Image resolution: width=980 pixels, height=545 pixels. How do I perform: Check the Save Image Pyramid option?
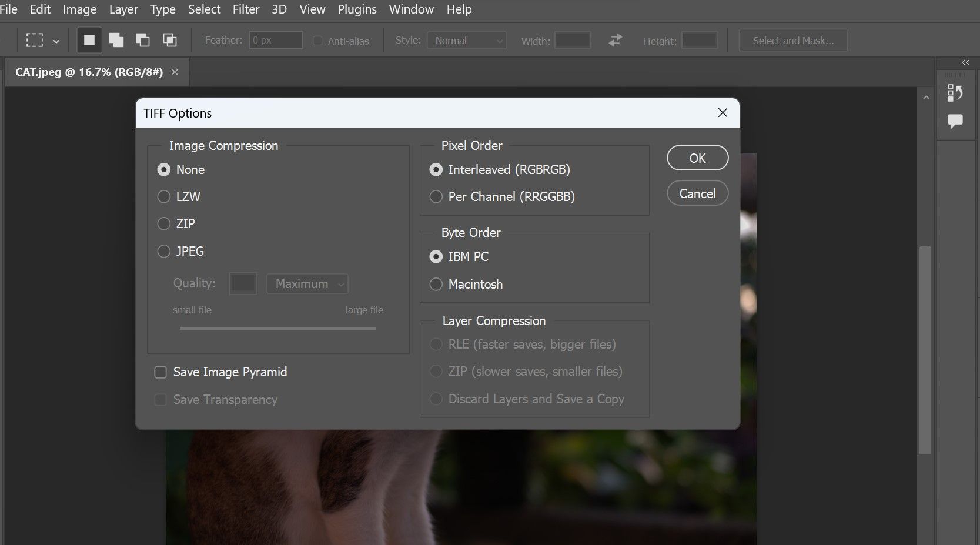point(160,372)
